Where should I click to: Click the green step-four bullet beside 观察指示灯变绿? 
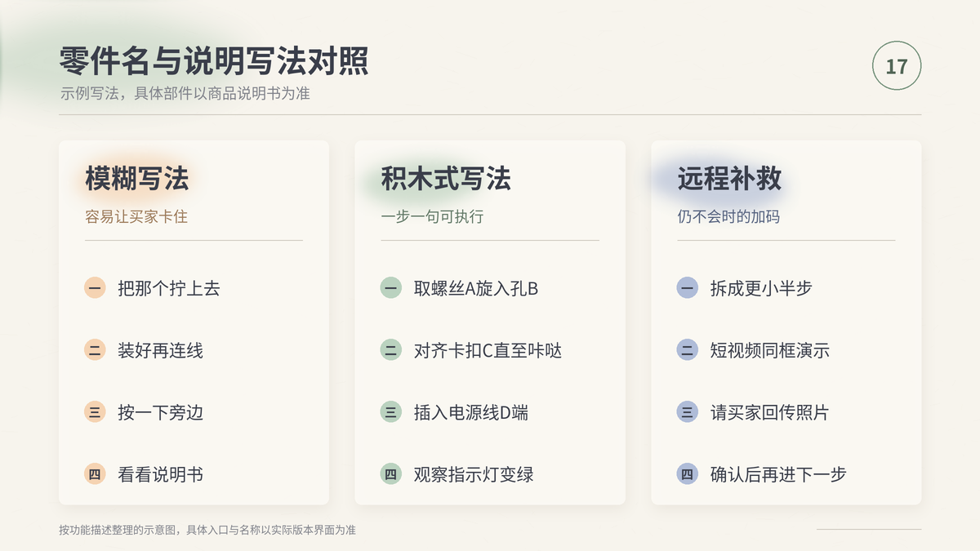click(391, 474)
